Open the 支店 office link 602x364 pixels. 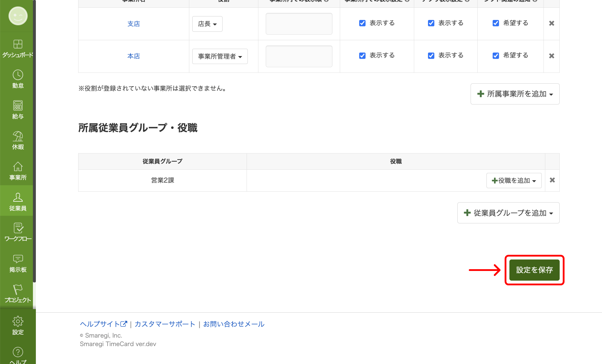[134, 24]
